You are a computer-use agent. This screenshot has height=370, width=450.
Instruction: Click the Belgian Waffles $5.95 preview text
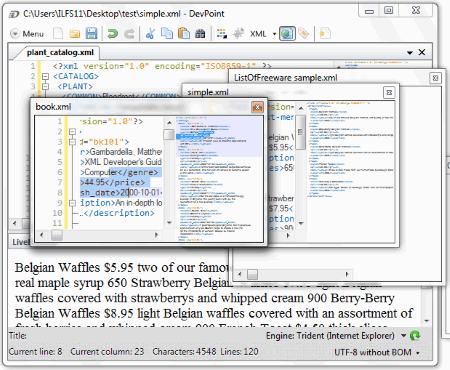pos(74,267)
